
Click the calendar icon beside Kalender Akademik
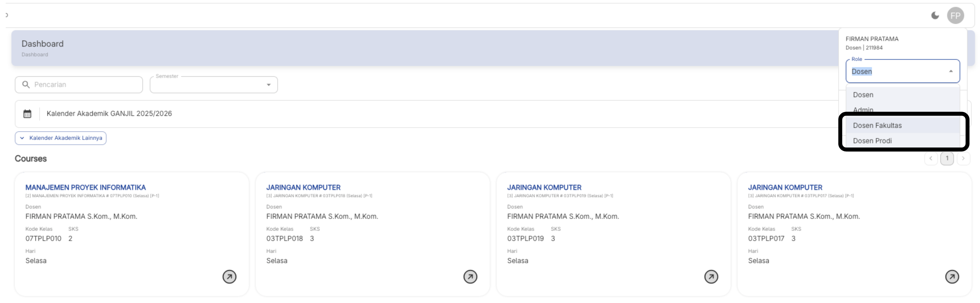(x=27, y=114)
